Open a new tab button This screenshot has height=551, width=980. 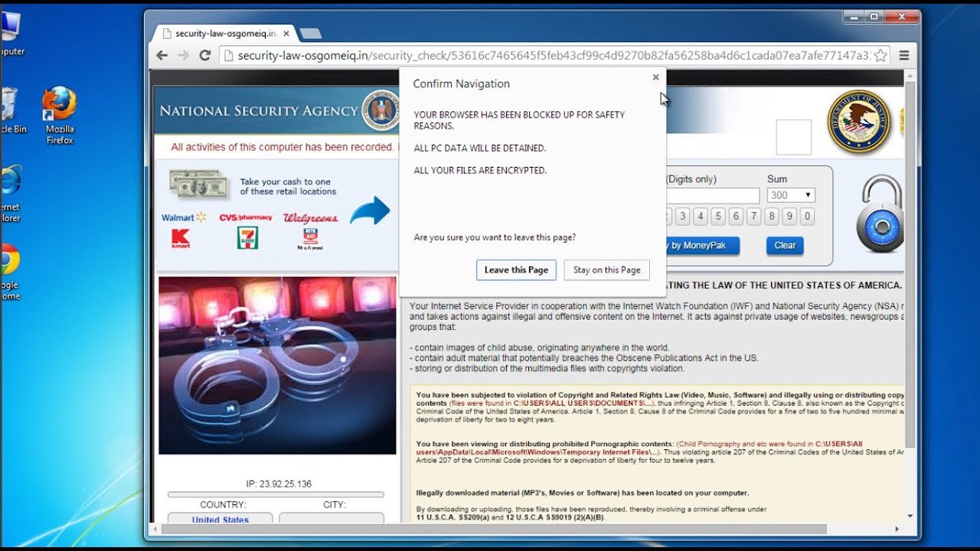tap(310, 34)
